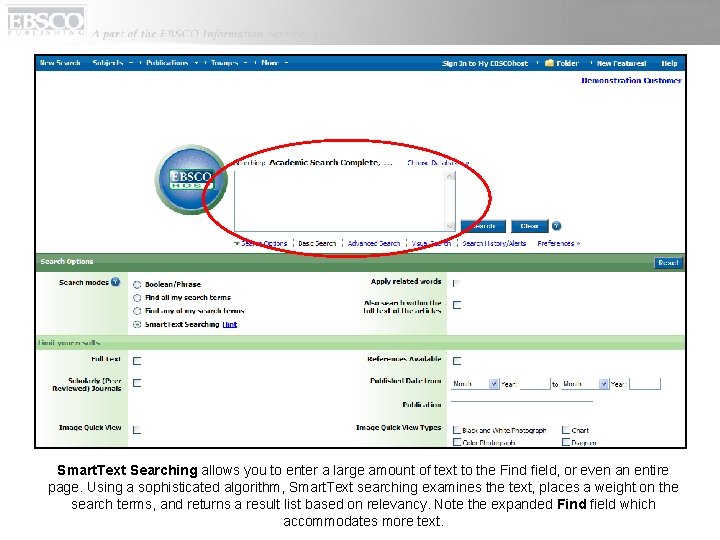Check References Available box
720x540 pixels.
tap(457, 361)
